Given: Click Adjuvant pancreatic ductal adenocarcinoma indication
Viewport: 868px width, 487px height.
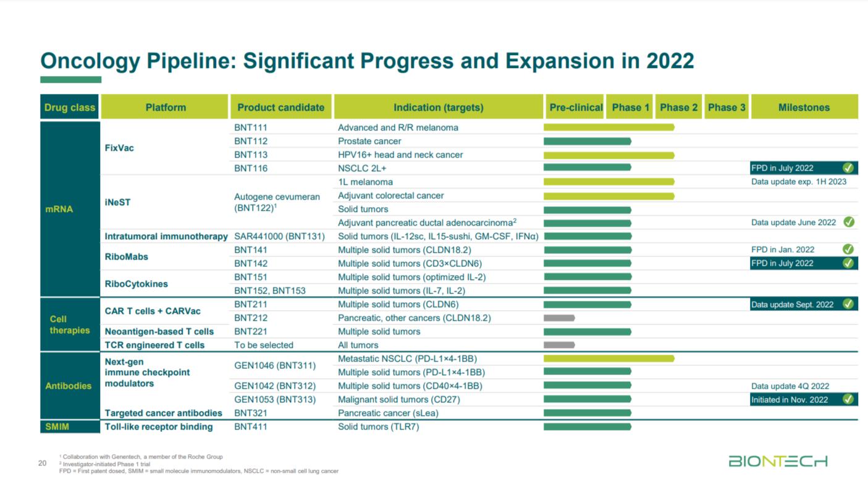Looking at the screenshot, I should [427, 222].
